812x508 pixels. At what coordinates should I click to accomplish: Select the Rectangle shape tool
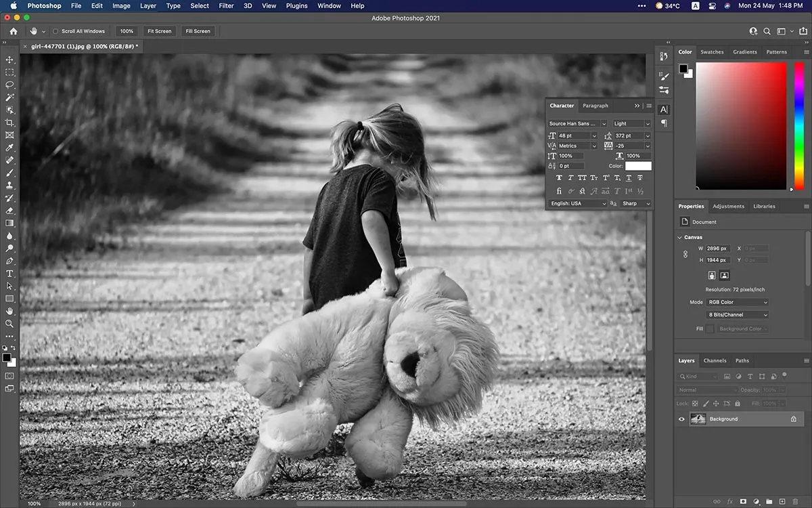[9, 299]
